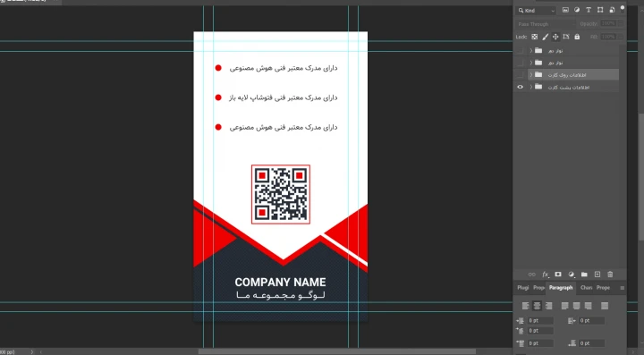Viewport: 644px width, 355px height.
Task: Expand the highlighted layer group chevron
Action: click(531, 75)
